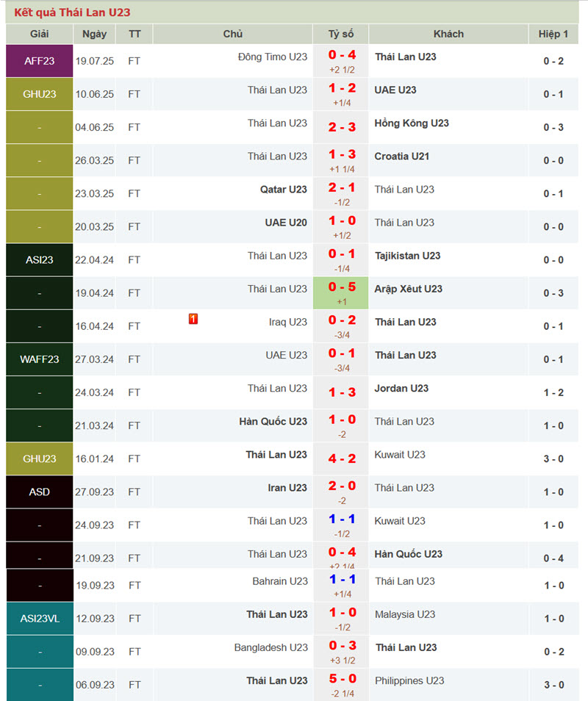588x701 pixels.
Task: Open the ASD league cell
Action: (x=40, y=492)
